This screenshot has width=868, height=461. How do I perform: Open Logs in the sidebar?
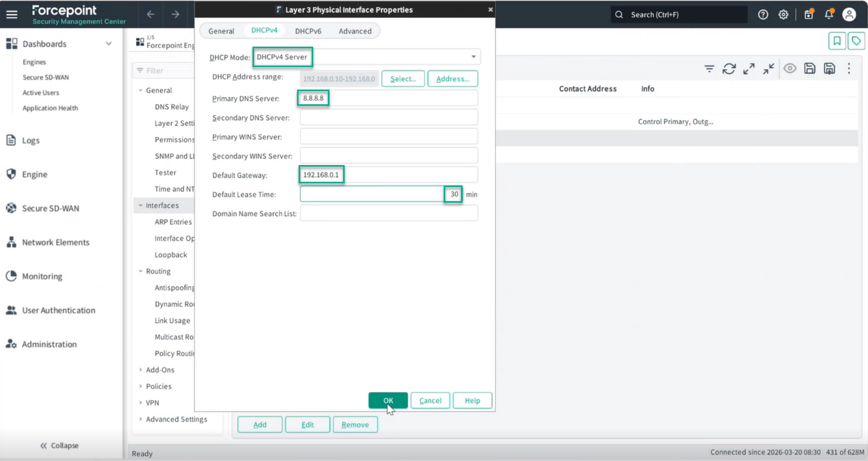click(30, 140)
